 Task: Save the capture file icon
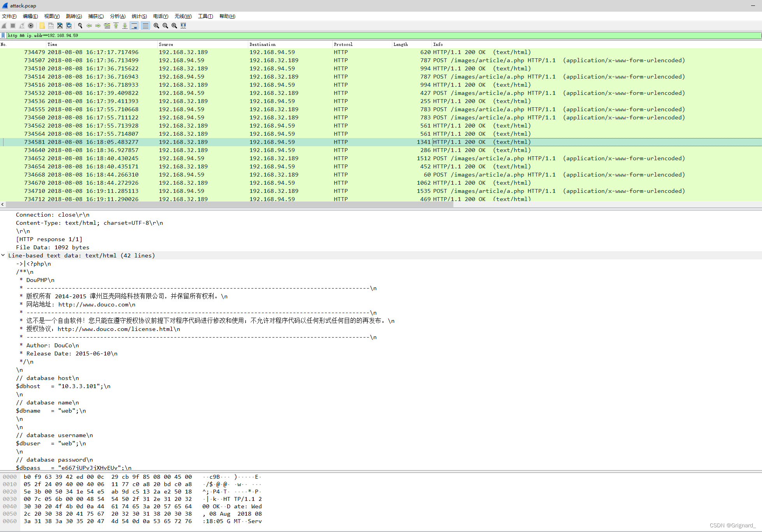pos(51,26)
